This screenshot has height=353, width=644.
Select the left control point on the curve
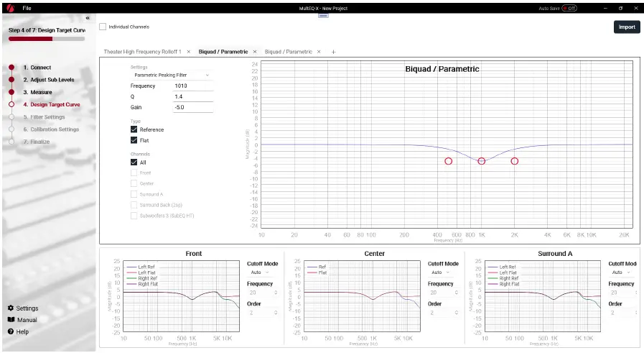tap(449, 161)
